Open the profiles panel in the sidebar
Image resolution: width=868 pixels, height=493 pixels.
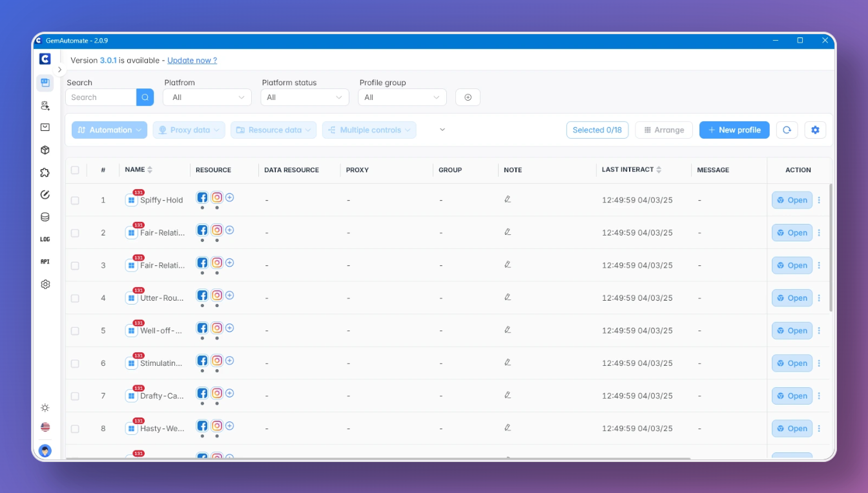tap(45, 83)
